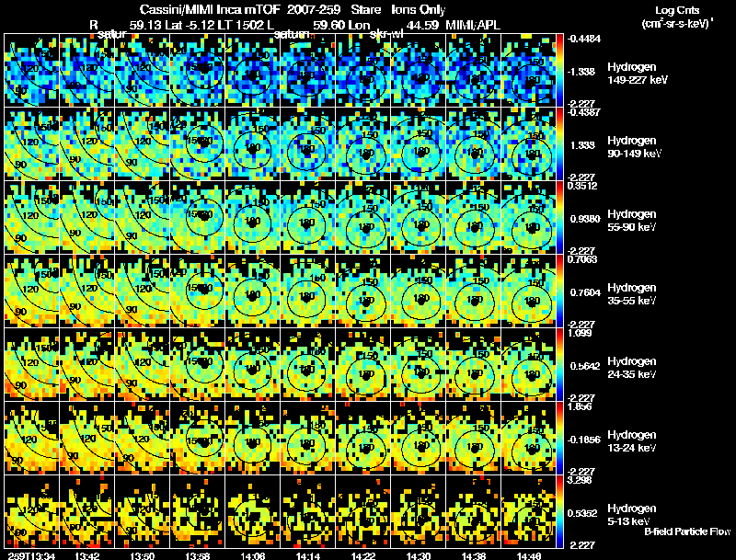The width and height of the screenshot is (736, 560).
Task: Select the 35-55 keV panel at 14:30
Action: coord(419,291)
